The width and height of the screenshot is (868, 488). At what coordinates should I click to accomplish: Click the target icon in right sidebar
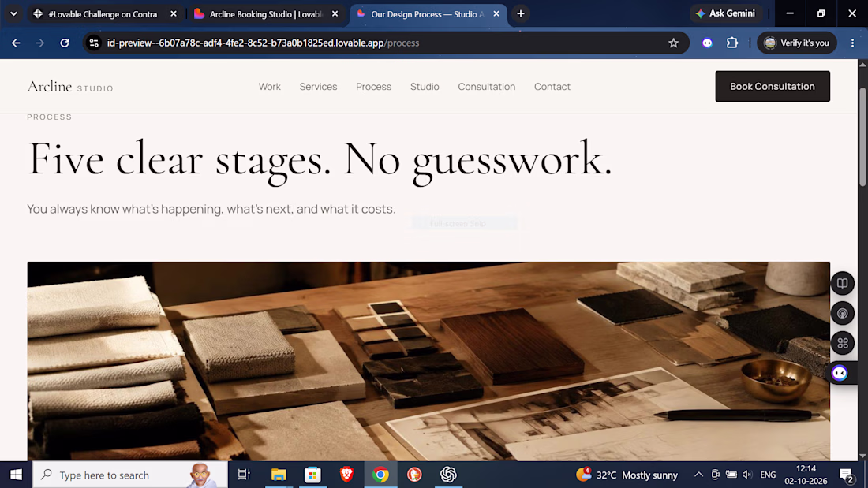pos(842,313)
